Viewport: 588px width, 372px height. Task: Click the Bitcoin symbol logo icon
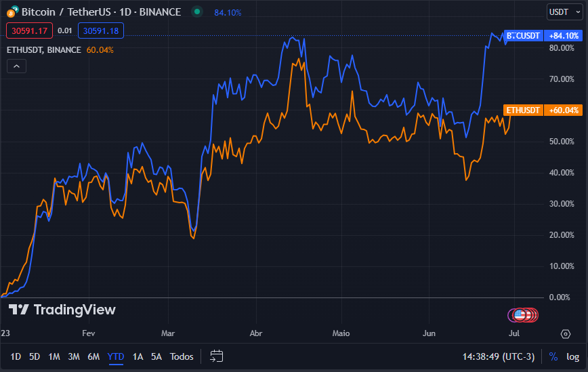pyautogui.click(x=12, y=12)
